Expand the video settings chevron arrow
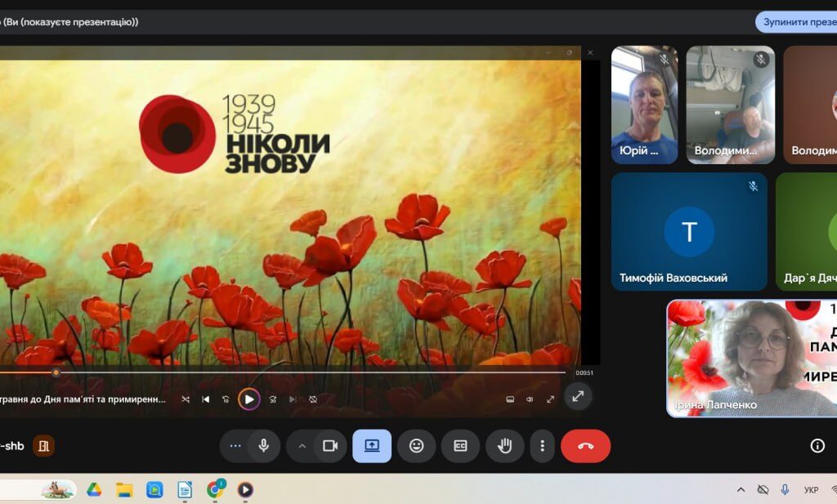Viewport: 837px width, 504px height. pos(302,446)
